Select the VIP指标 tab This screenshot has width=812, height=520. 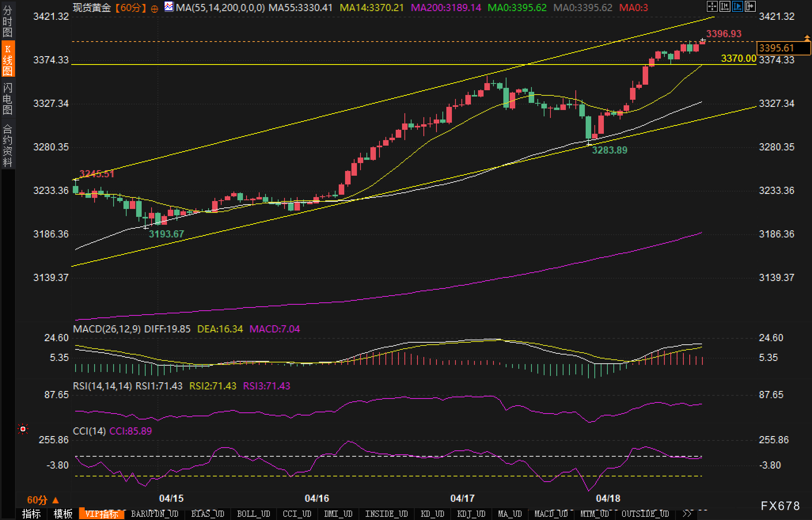tap(102, 514)
